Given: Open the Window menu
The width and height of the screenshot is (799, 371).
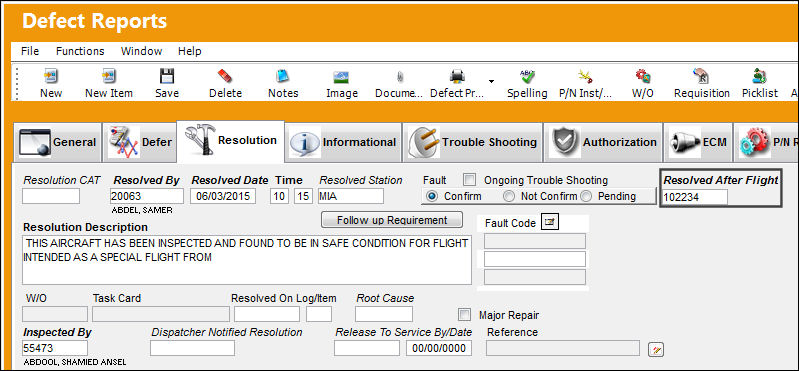Looking at the screenshot, I should [141, 51].
